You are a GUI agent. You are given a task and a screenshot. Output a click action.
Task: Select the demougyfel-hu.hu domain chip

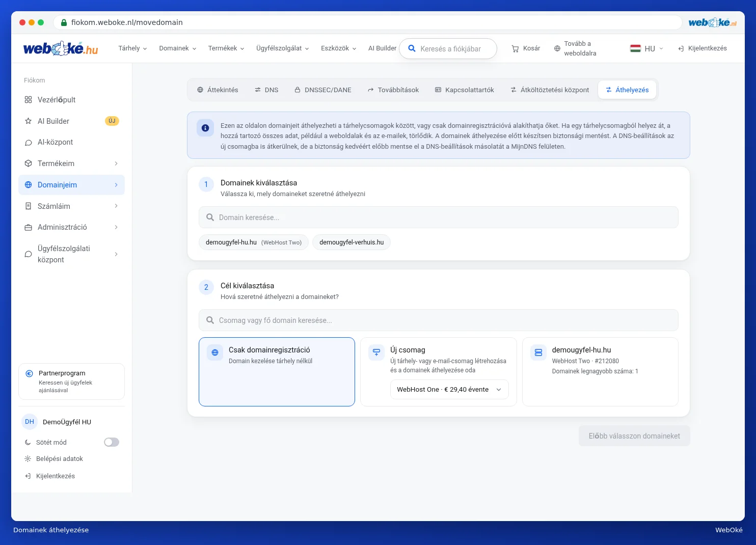point(254,242)
